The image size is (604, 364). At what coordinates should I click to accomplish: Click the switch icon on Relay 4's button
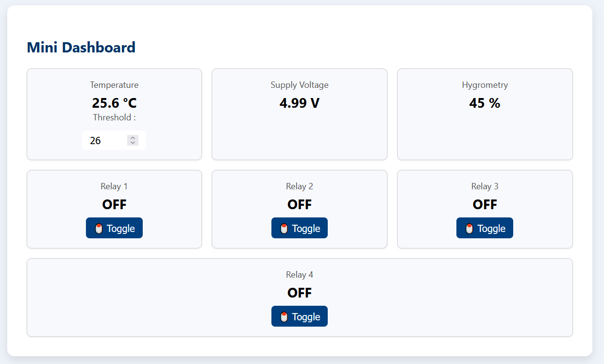pos(285,317)
